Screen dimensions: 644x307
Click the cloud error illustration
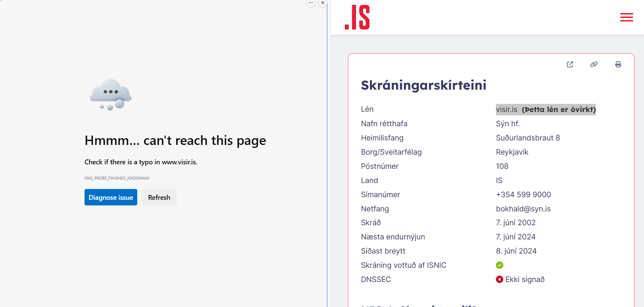[x=111, y=94]
